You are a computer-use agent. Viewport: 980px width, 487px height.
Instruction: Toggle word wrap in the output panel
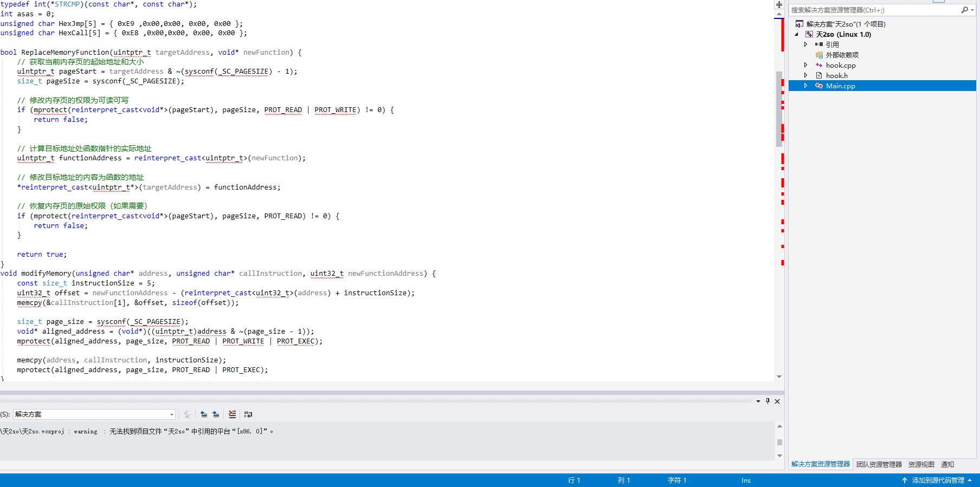tap(248, 414)
